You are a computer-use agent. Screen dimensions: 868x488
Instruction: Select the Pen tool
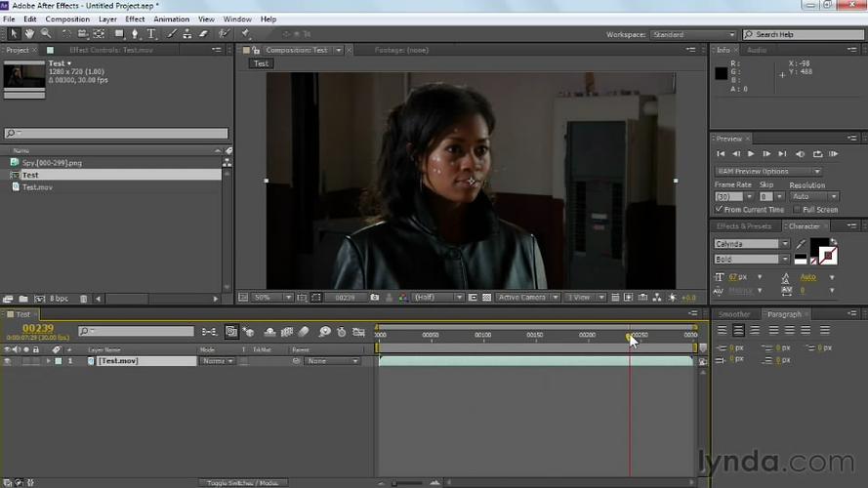pos(135,34)
